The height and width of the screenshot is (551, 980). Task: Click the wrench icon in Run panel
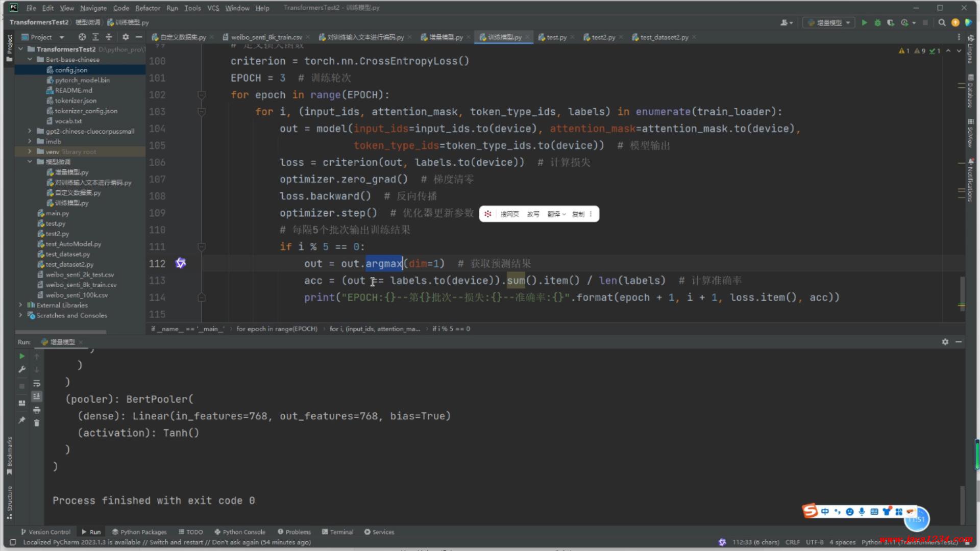[x=22, y=369]
